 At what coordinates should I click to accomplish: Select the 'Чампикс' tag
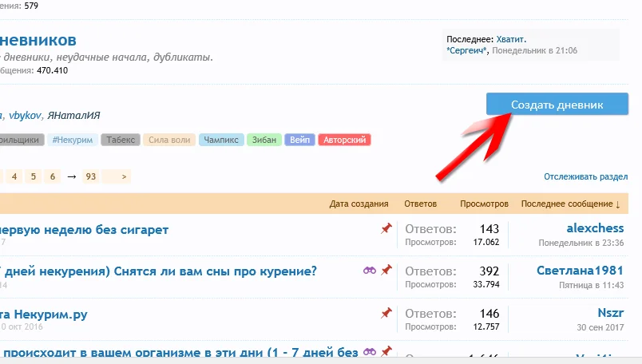click(221, 140)
